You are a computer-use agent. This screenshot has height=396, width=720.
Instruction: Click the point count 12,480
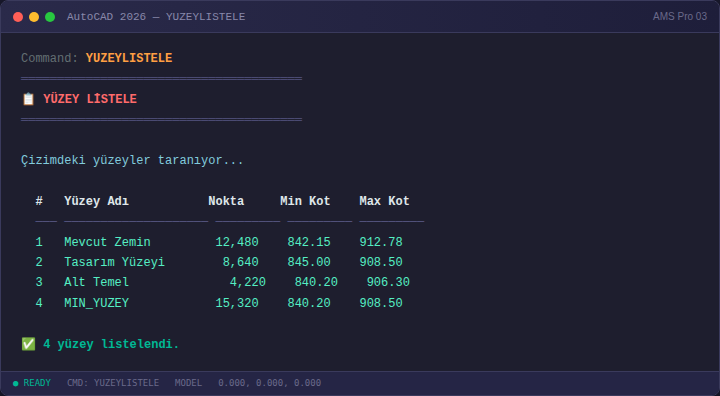(x=237, y=242)
